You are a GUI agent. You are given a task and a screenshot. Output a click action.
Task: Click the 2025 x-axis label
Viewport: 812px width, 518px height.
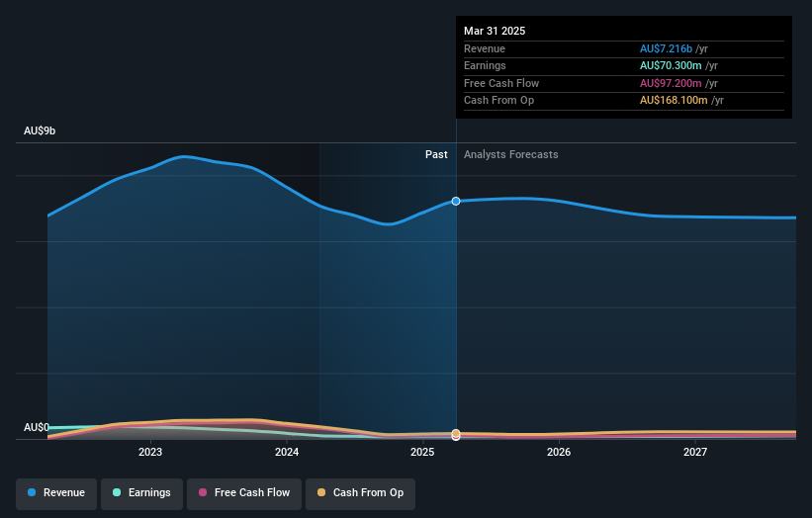(422, 453)
